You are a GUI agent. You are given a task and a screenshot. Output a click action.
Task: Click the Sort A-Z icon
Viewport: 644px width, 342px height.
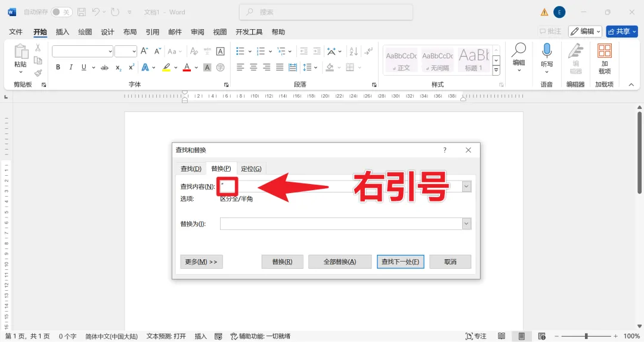[x=353, y=51]
